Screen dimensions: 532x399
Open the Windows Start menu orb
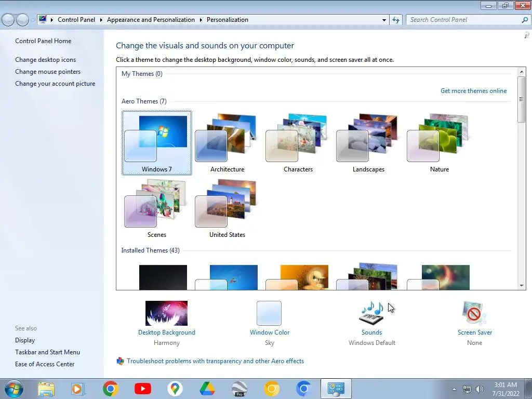pyautogui.click(x=14, y=389)
